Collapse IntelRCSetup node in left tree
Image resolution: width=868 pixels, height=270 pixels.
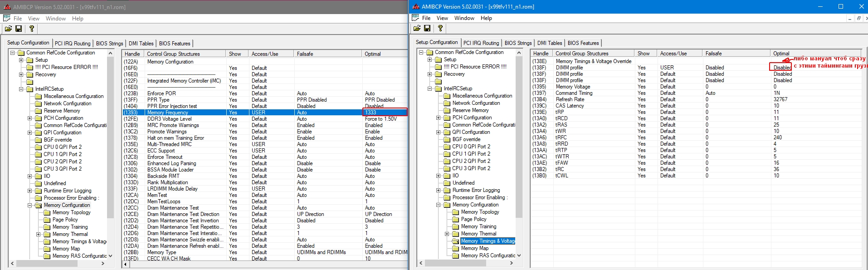[21, 89]
